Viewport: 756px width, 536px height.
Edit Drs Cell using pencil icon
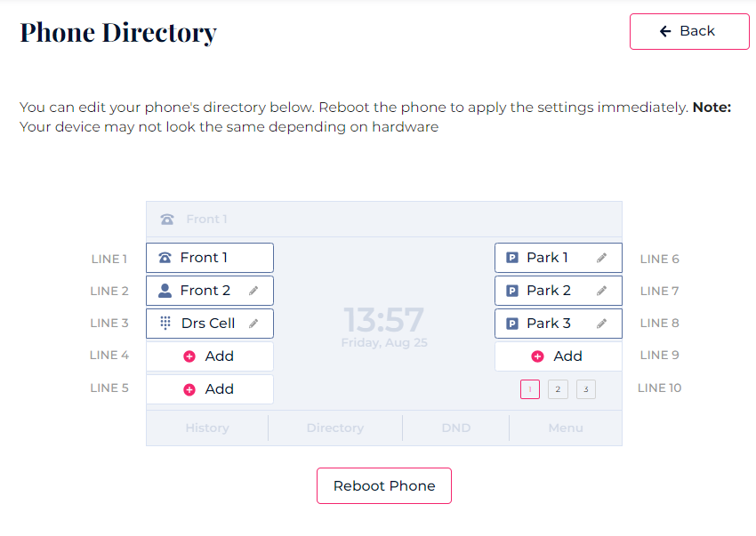click(x=253, y=324)
